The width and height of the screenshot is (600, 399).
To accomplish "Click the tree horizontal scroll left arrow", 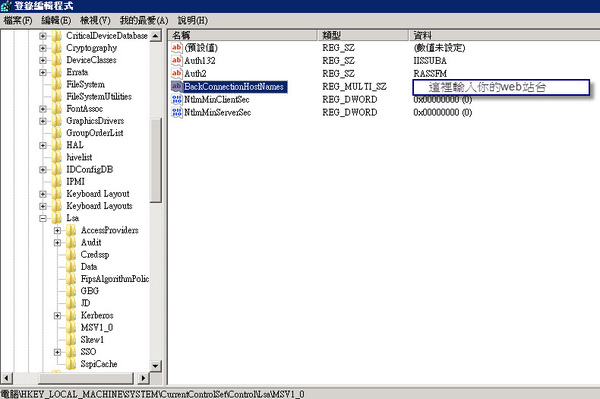I will click(x=6, y=378).
